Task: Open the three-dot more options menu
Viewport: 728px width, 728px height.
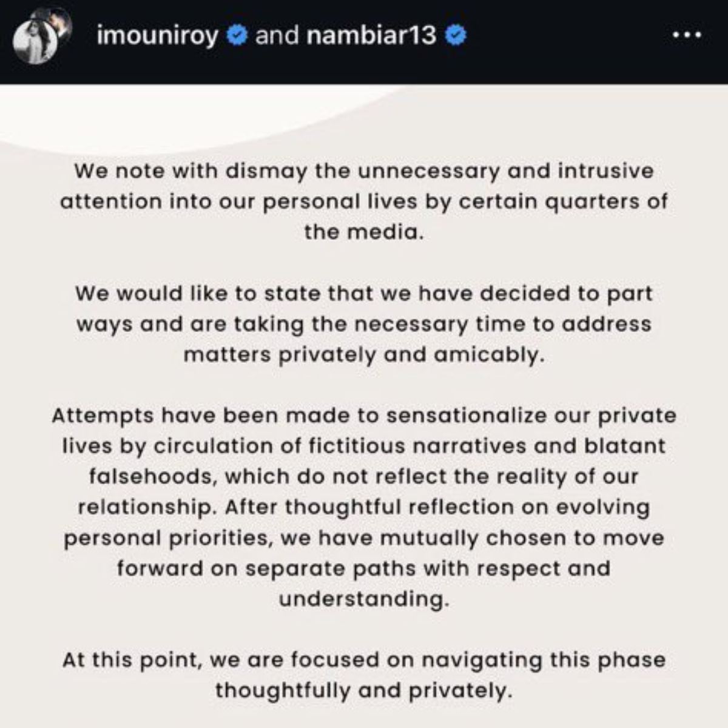Action: click(687, 36)
